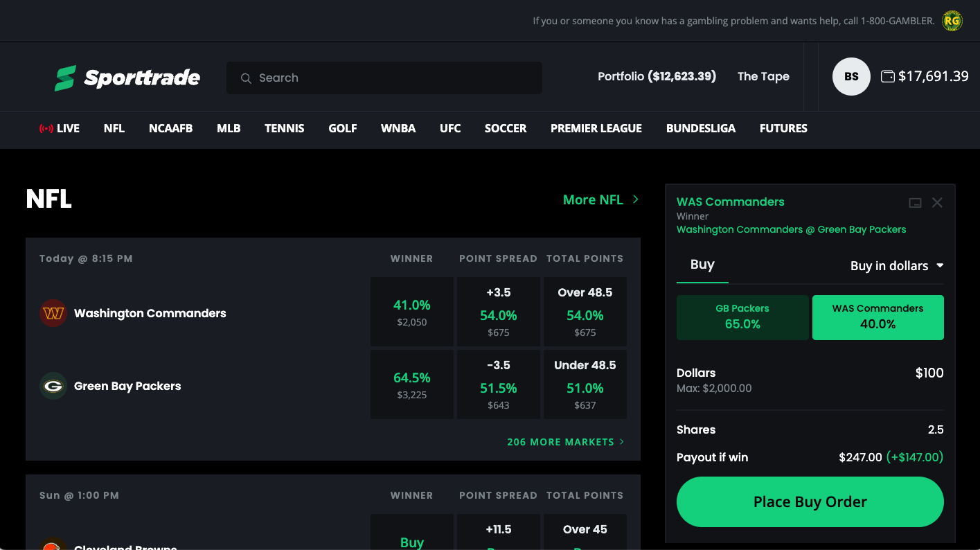The width and height of the screenshot is (980, 550).
Task: Click the Over 45 total points cell
Action: 585,532
